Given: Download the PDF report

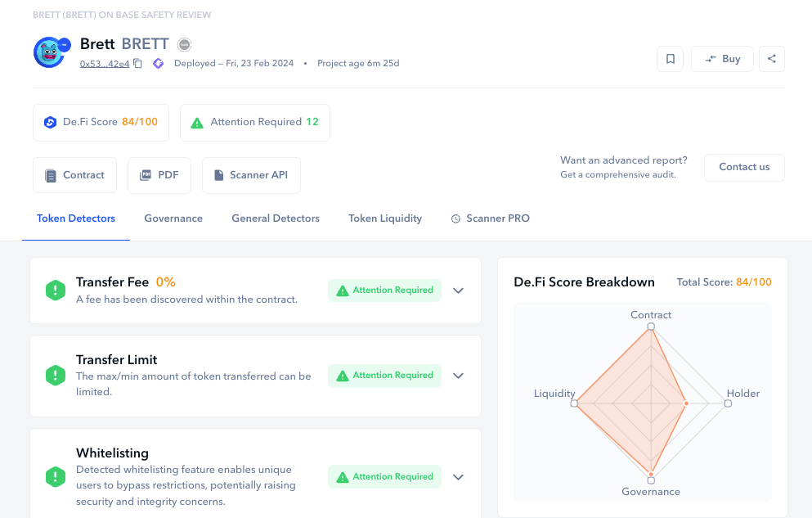Looking at the screenshot, I should [159, 175].
